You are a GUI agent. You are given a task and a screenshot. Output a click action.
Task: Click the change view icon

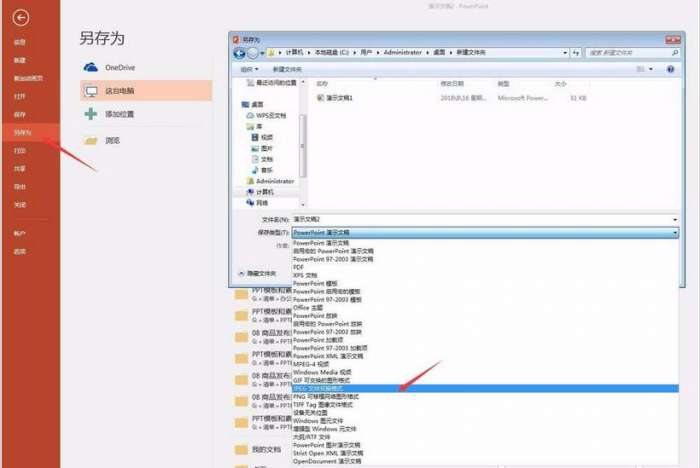[x=641, y=69]
